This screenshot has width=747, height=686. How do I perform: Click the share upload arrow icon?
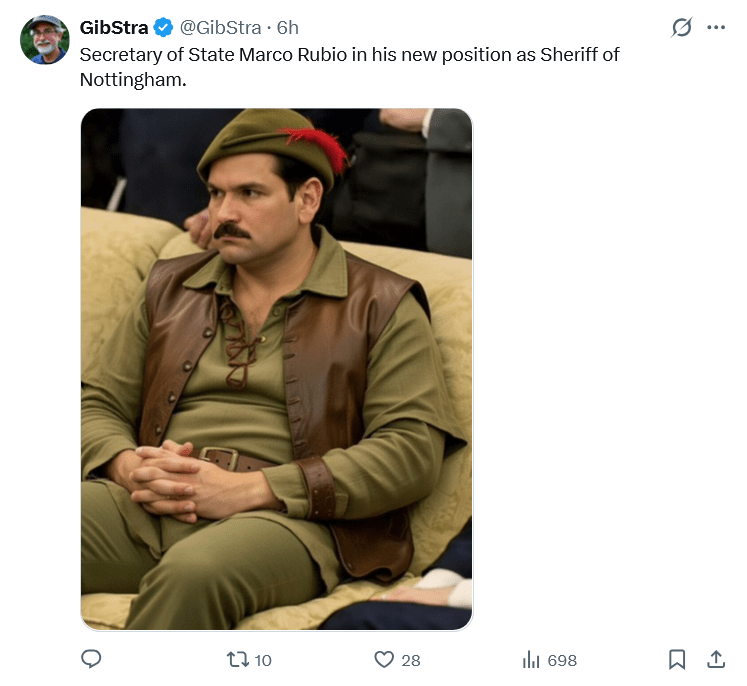(716, 659)
